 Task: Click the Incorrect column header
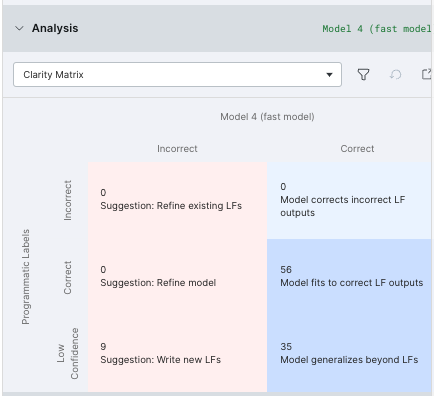(177, 149)
